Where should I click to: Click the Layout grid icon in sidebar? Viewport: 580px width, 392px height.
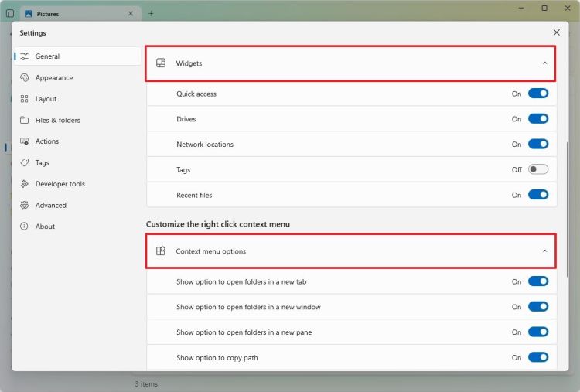coord(25,99)
